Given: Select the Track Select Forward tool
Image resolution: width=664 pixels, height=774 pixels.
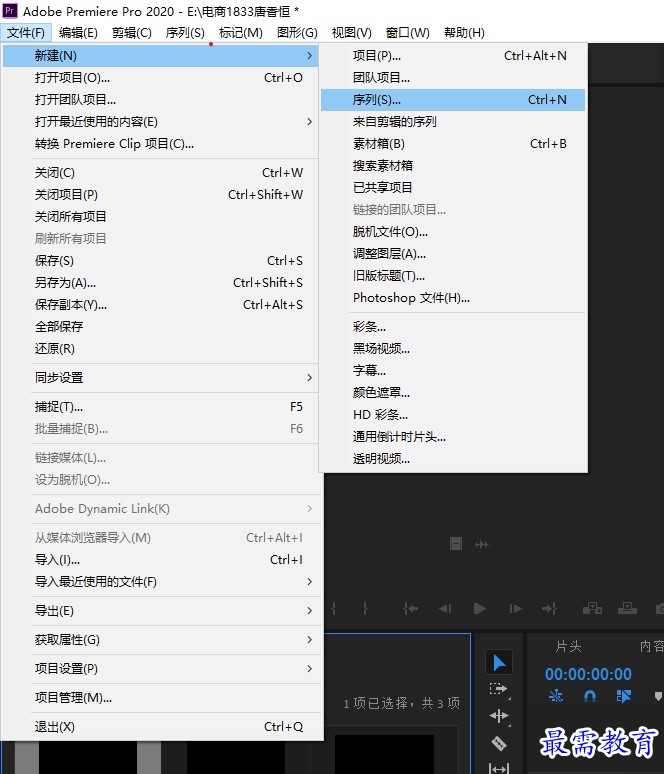Looking at the screenshot, I should pyautogui.click(x=498, y=689).
